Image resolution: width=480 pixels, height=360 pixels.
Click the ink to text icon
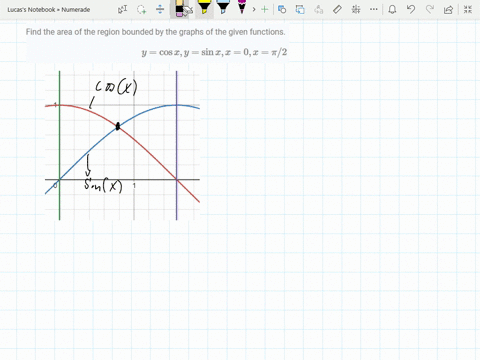click(x=319, y=9)
